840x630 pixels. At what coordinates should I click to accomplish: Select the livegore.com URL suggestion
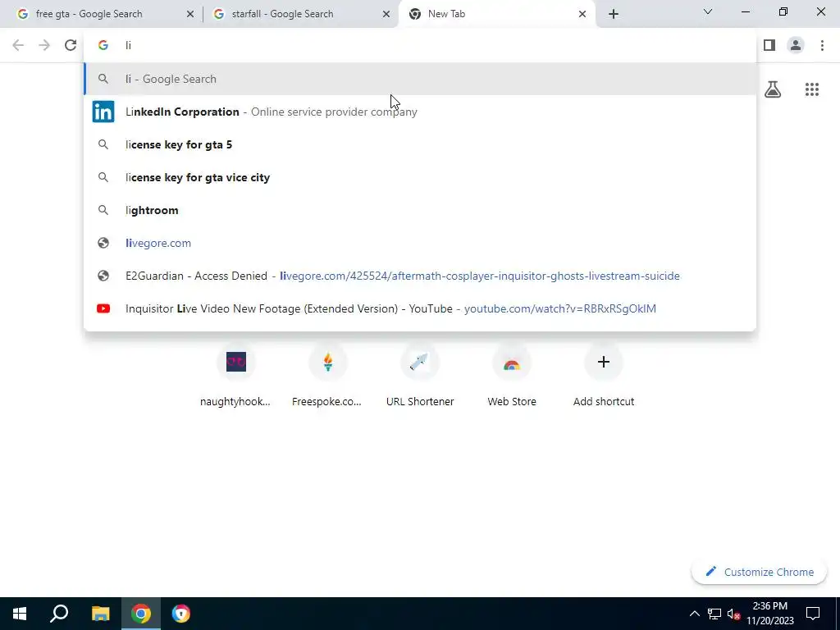pyautogui.click(x=420, y=243)
